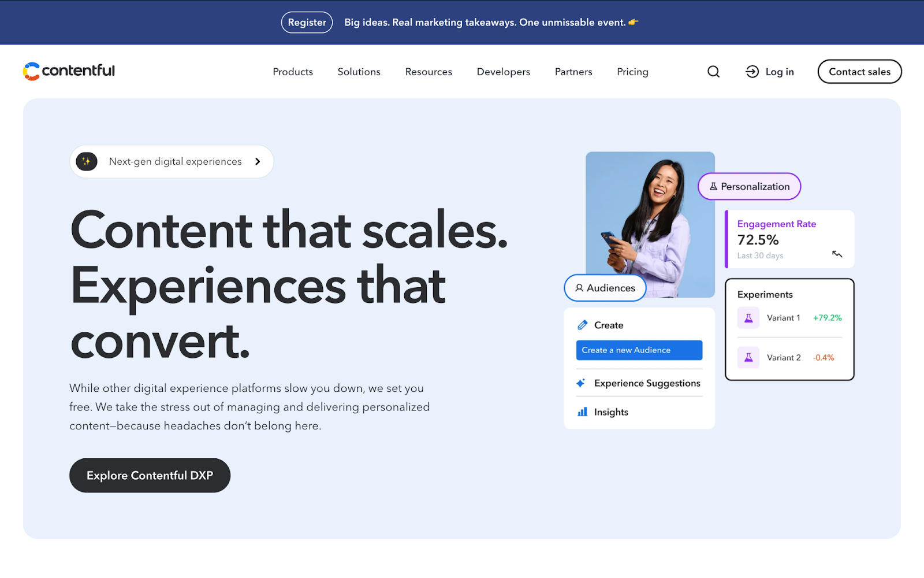
Task: Tap the sparkle badge icon in the Next-gen pill
Action: pyautogui.click(x=87, y=161)
